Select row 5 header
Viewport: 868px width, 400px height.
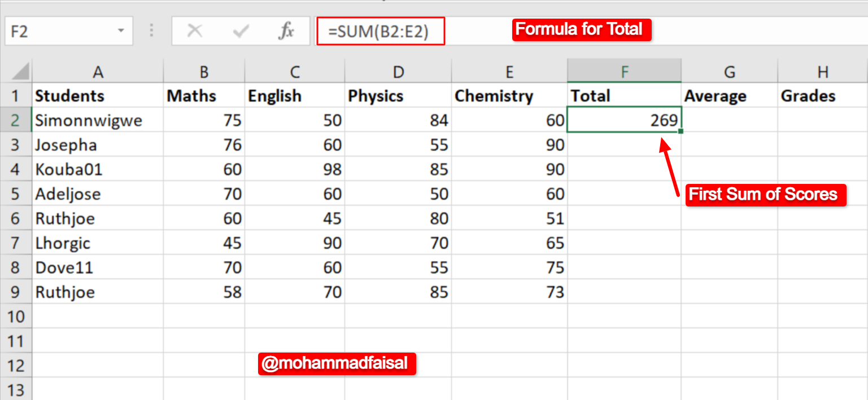point(16,194)
